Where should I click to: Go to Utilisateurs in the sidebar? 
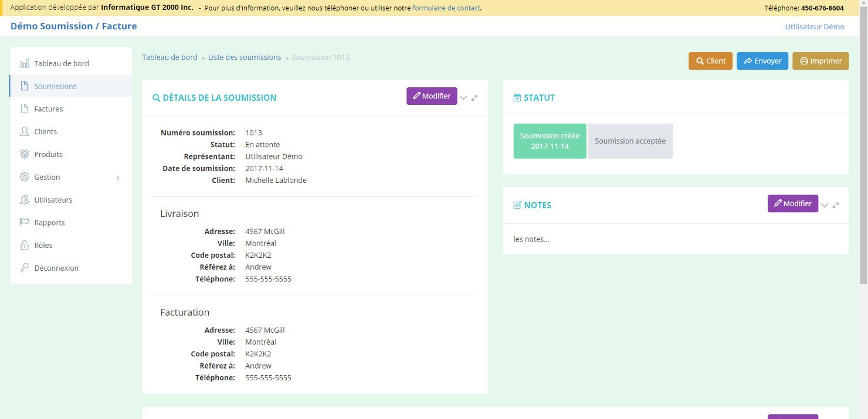coord(53,200)
